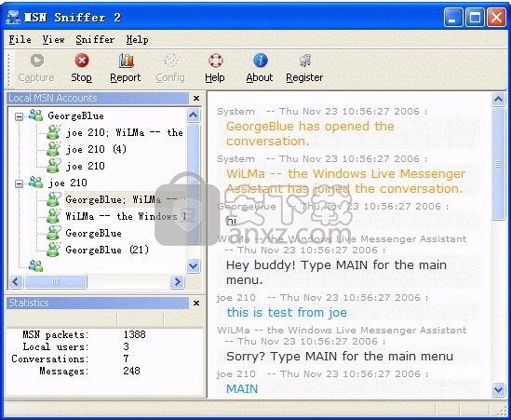
Task: Click the accounts tree horizontal scrollbar thumb
Action: [x=56, y=282]
